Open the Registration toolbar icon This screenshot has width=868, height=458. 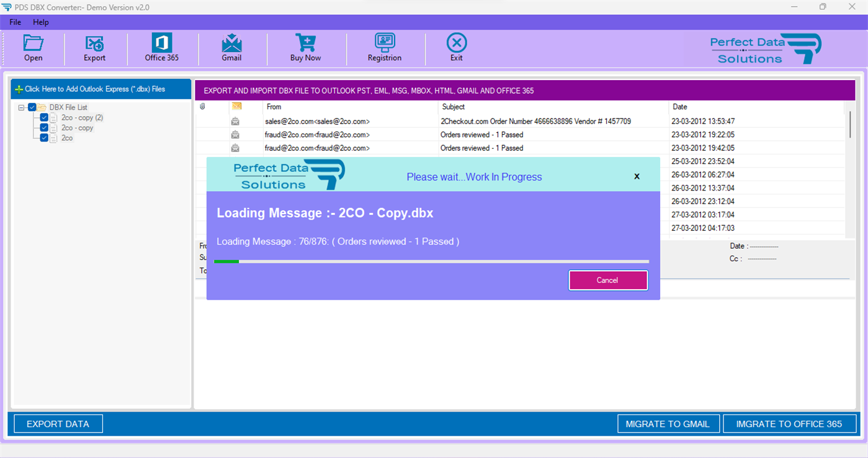[x=384, y=47]
